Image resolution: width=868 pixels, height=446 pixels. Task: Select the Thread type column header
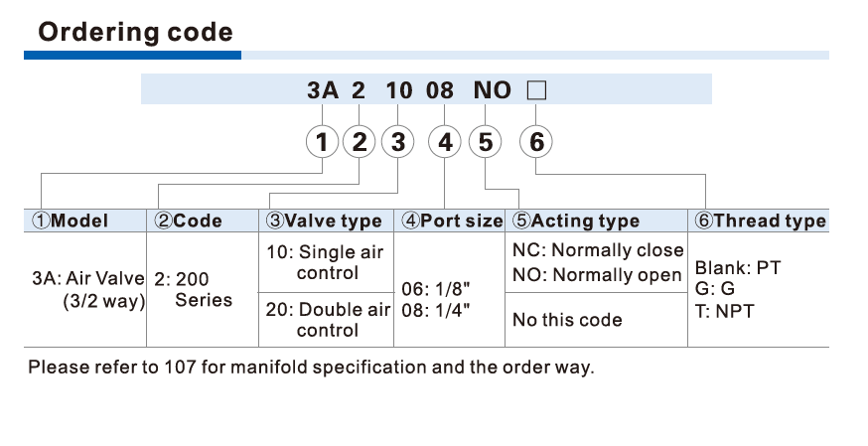pyautogui.click(x=759, y=221)
